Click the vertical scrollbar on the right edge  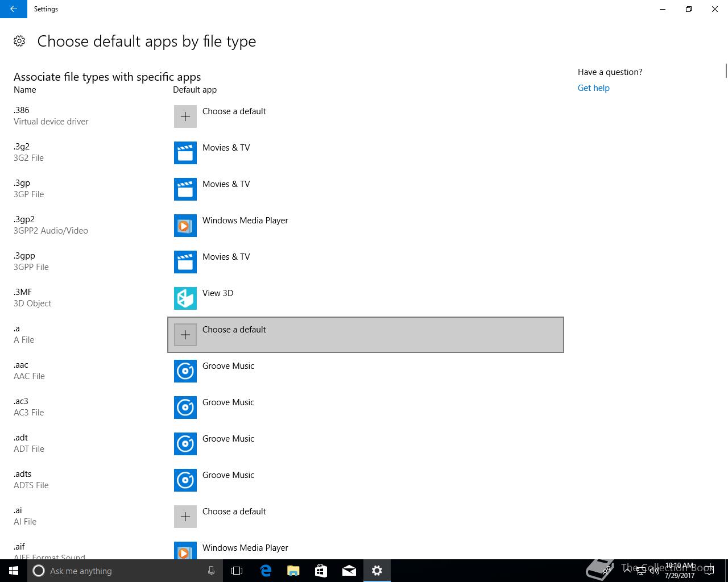(x=726, y=71)
